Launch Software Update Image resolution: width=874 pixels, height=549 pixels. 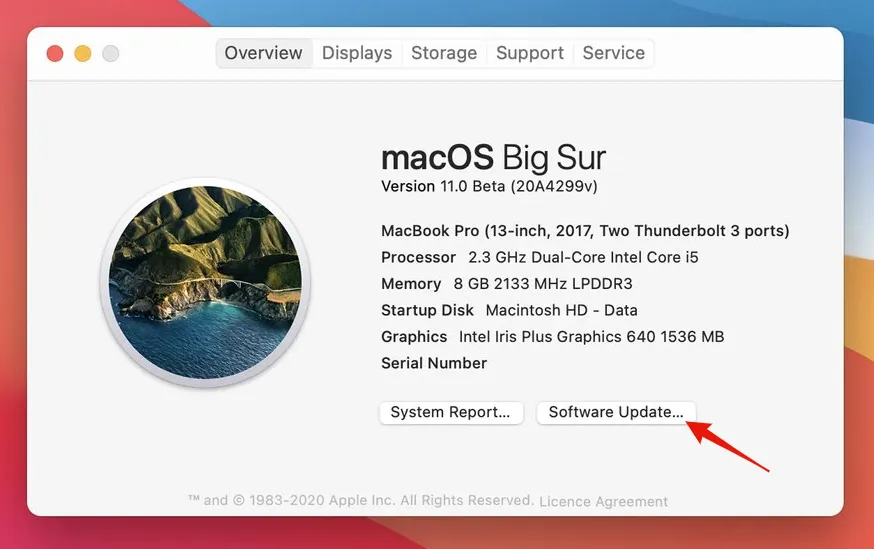pos(616,412)
